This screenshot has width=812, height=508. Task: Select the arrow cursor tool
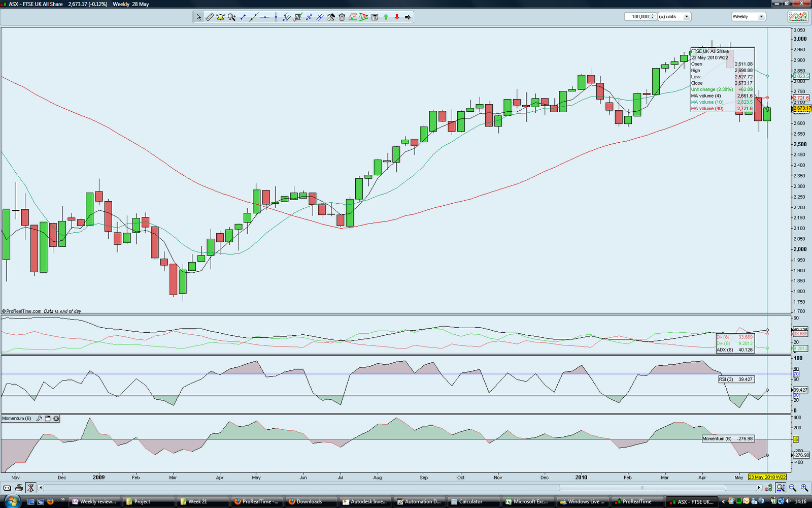coord(198,17)
